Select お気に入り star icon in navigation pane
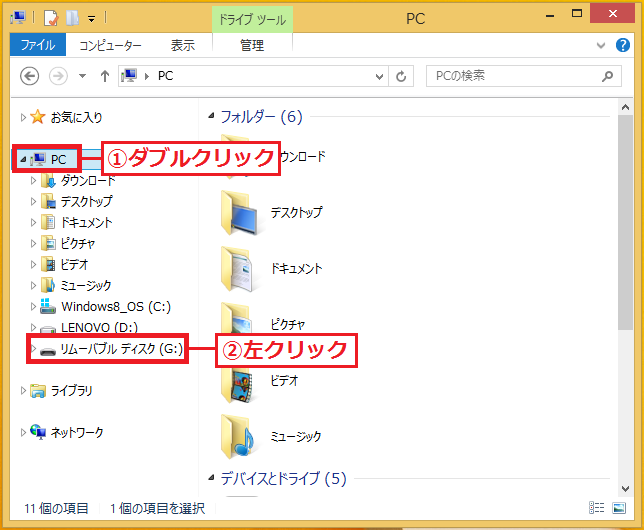Viewport: 644px width, 530px height. coord(37,117)
